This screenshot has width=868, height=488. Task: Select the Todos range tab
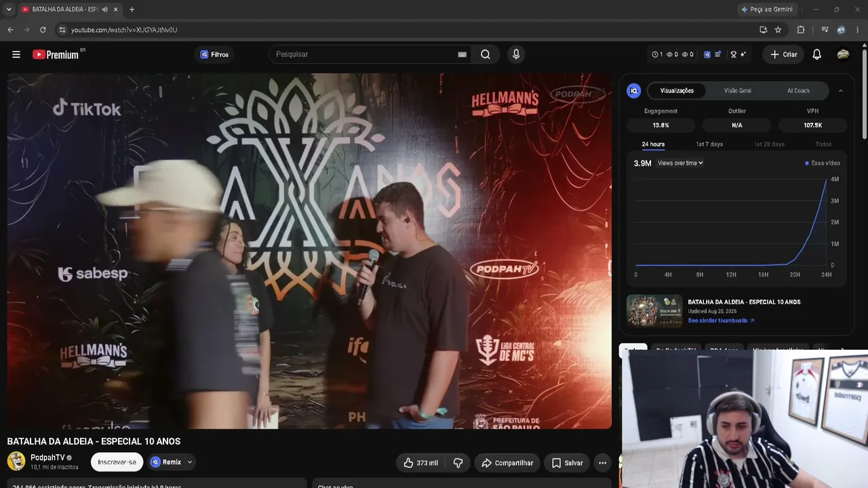[x=823, y=144]
